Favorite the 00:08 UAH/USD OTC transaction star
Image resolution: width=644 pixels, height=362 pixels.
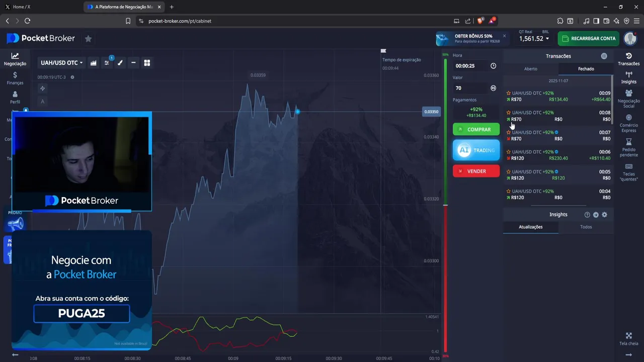click(x=509, y=113)
